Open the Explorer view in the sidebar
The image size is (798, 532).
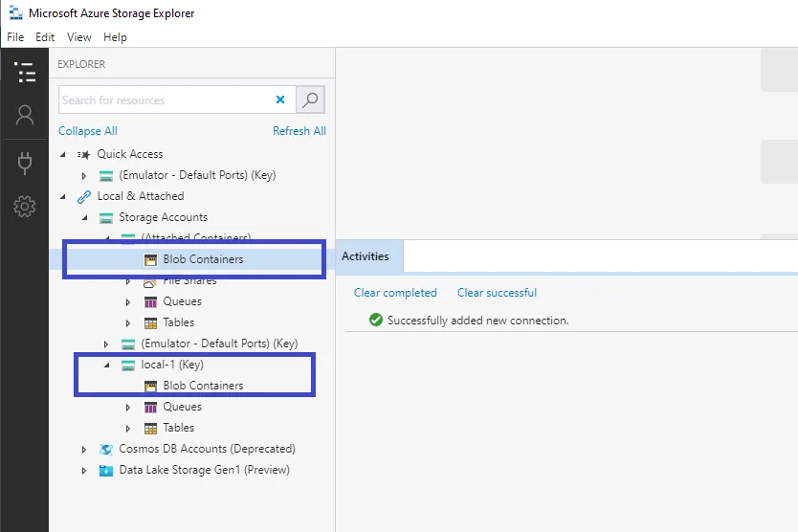[25, 72]
